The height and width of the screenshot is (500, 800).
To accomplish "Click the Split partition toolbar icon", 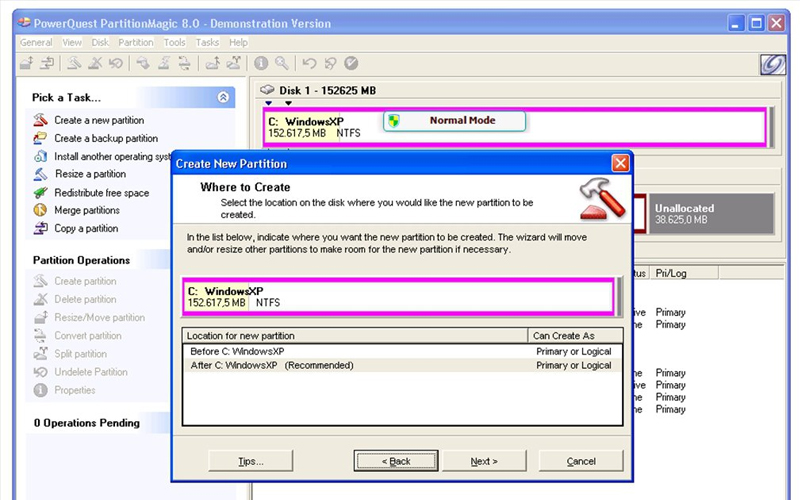I will [233, 63].
